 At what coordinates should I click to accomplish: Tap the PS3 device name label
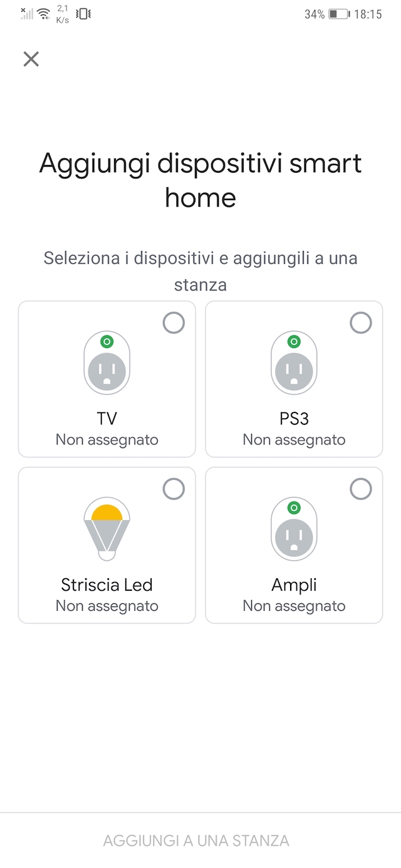click(x=294, y=419)
